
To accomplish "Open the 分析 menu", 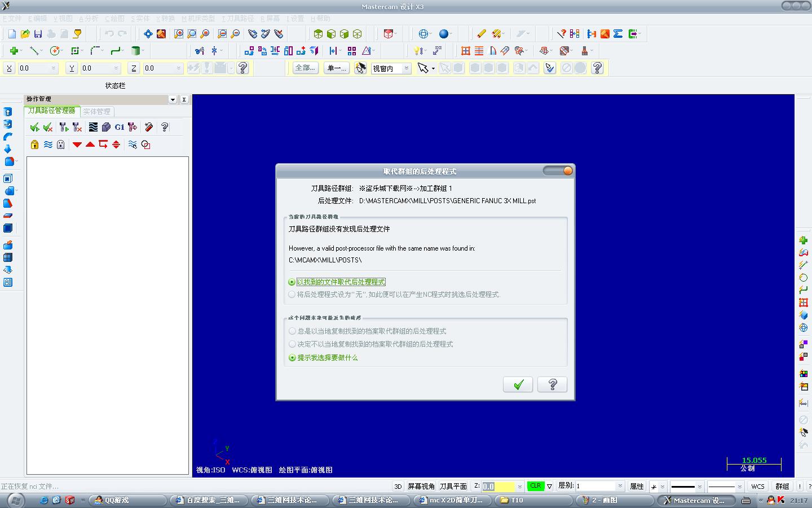I will (89, 19).
